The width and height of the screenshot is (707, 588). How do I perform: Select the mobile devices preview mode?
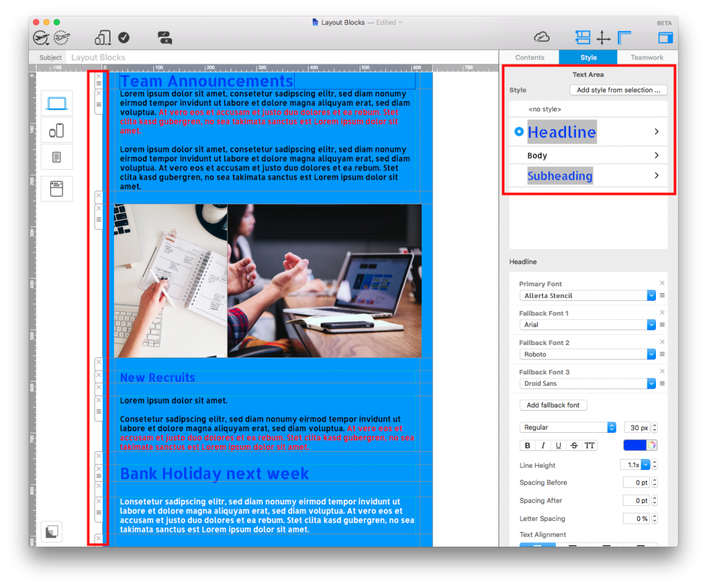pos(57,130)
